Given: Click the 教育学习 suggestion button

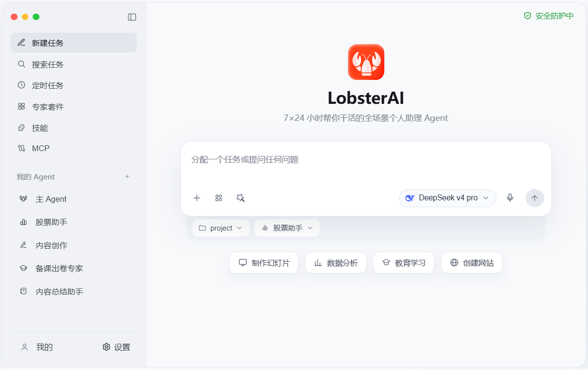Looking at the screenshot, I should click(x=403, y=263).
